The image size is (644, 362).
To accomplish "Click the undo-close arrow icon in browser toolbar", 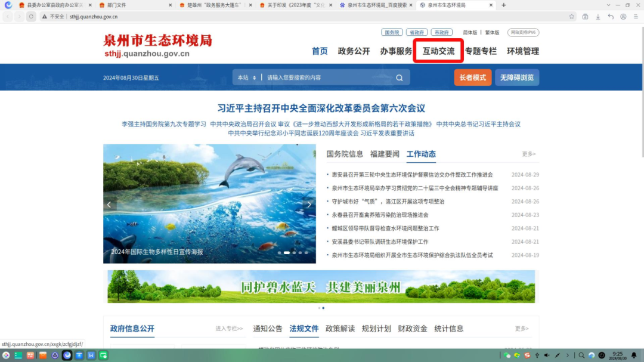I will (611, 17).
